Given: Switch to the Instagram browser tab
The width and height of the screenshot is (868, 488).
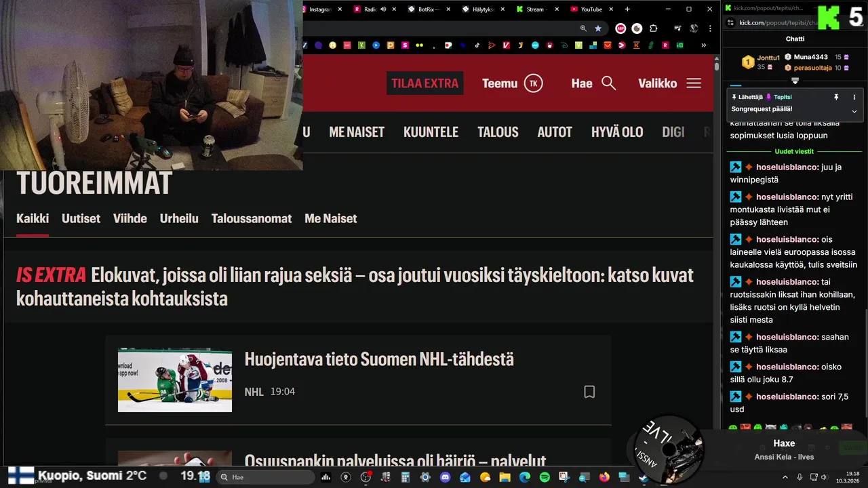Looking at the screenshot, I should [319, 9].
